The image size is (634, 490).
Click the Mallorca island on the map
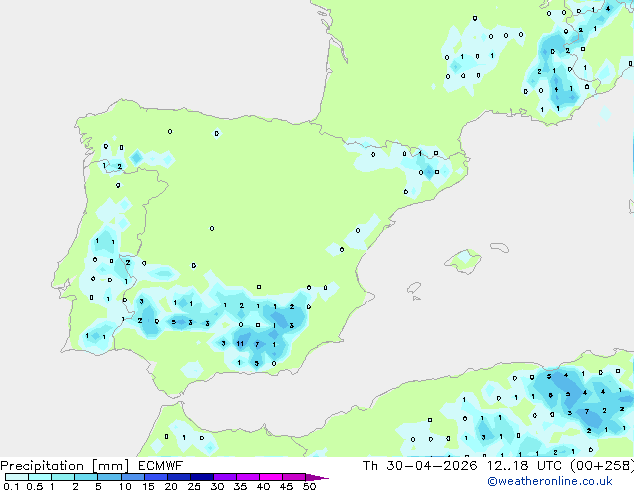tap(463, 261)
